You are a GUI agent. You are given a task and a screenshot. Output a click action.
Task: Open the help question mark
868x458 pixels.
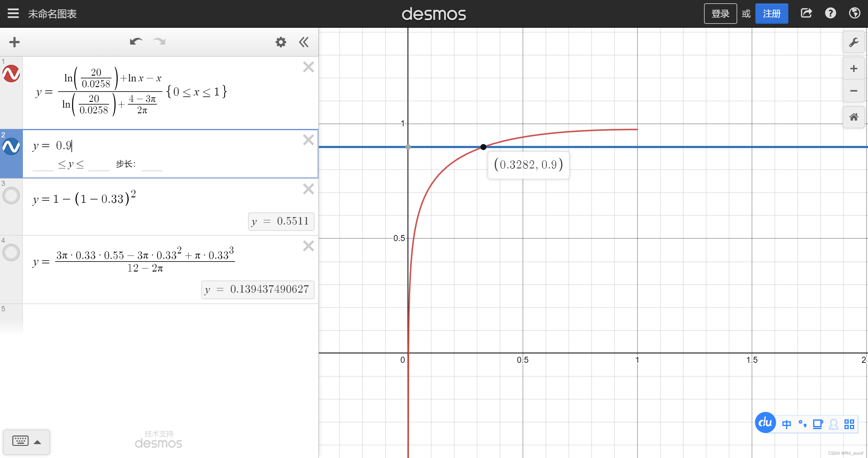(830, 14)
